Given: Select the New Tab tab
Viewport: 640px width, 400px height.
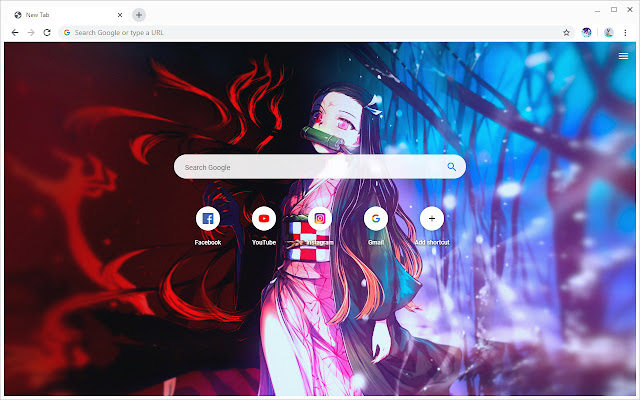Looking at the screenshot, I should point(67,15).
